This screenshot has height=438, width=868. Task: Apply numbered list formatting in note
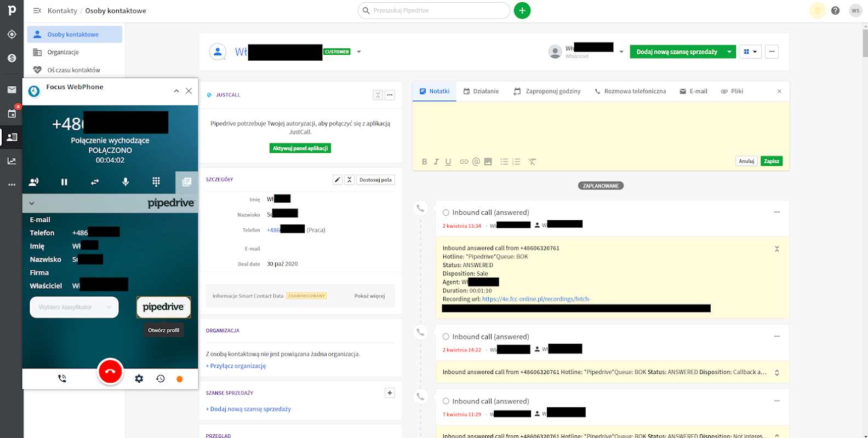516,162
